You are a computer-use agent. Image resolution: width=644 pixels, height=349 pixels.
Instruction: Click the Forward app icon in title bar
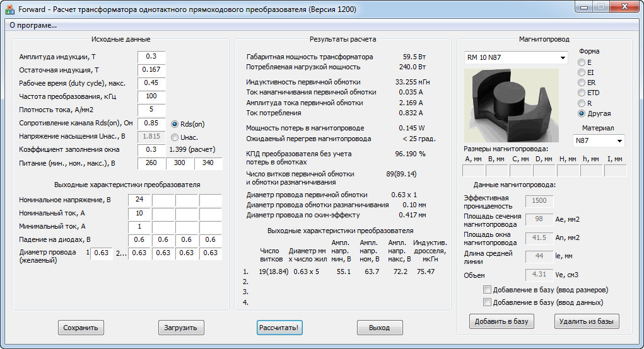coord(9,9)
